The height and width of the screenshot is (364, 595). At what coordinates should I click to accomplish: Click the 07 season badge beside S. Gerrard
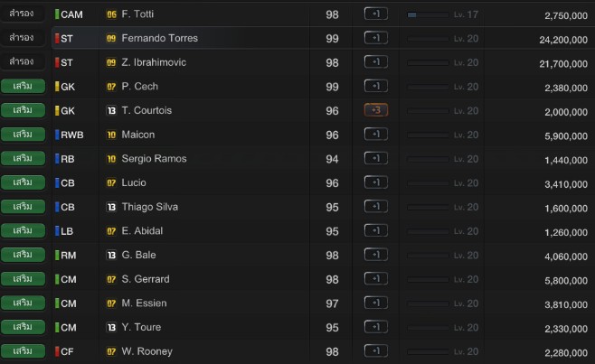click(x=111, y=279)
